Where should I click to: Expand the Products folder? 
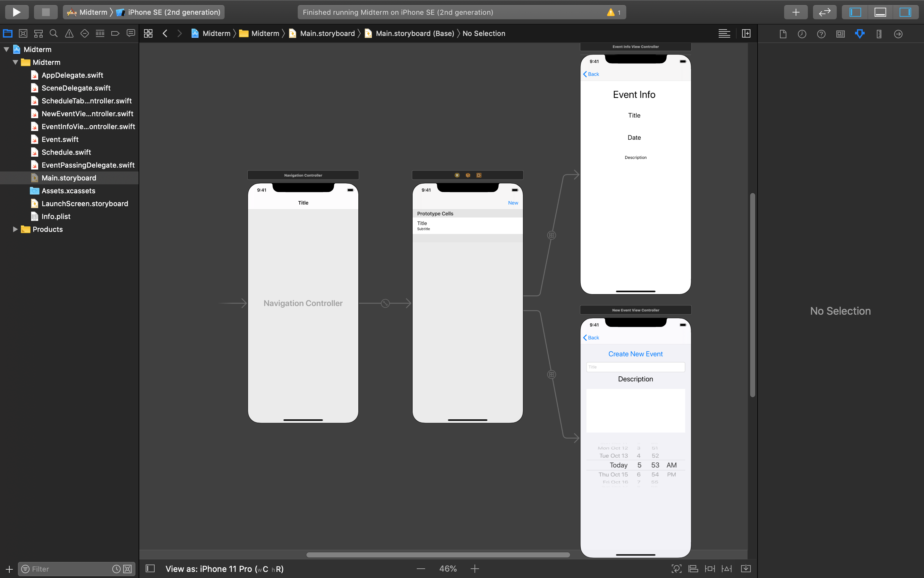point(15,229)
